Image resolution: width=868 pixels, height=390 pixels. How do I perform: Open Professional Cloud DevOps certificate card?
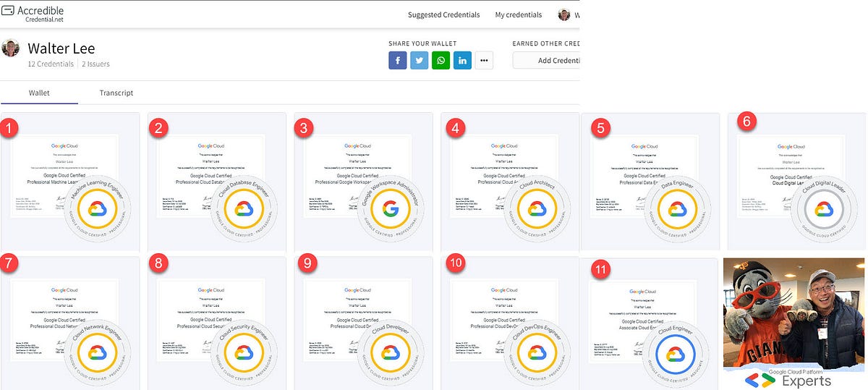click(511, 323)
